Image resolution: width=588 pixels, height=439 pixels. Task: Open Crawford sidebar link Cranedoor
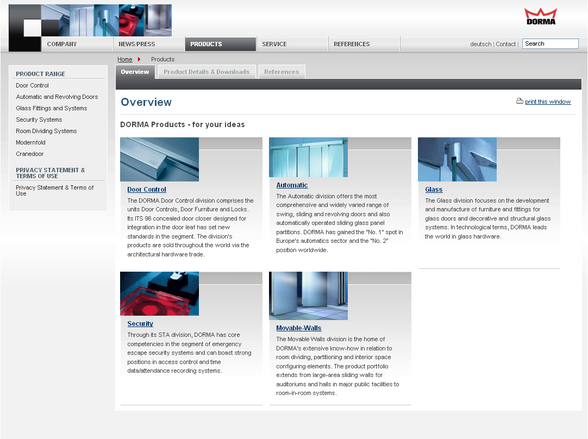tap(29, 154)
